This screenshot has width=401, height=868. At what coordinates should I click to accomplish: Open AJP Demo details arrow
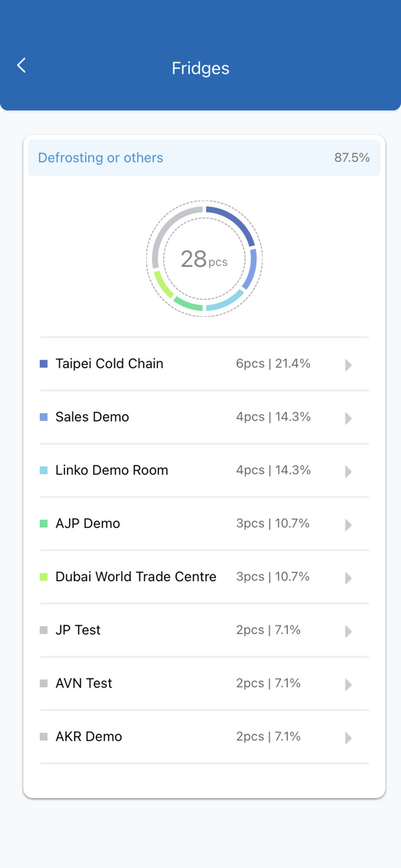348,525
